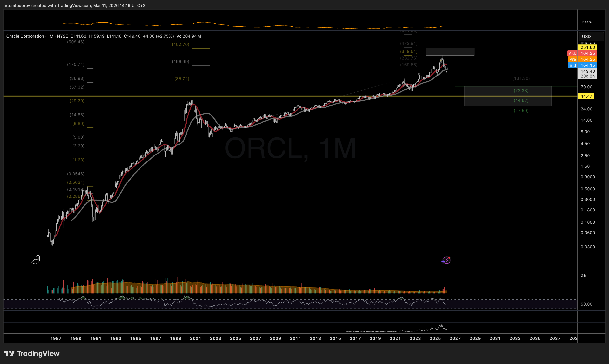
Task: Click the (319.54) level label
Action: pyautogui.click(x=409, y=51)
